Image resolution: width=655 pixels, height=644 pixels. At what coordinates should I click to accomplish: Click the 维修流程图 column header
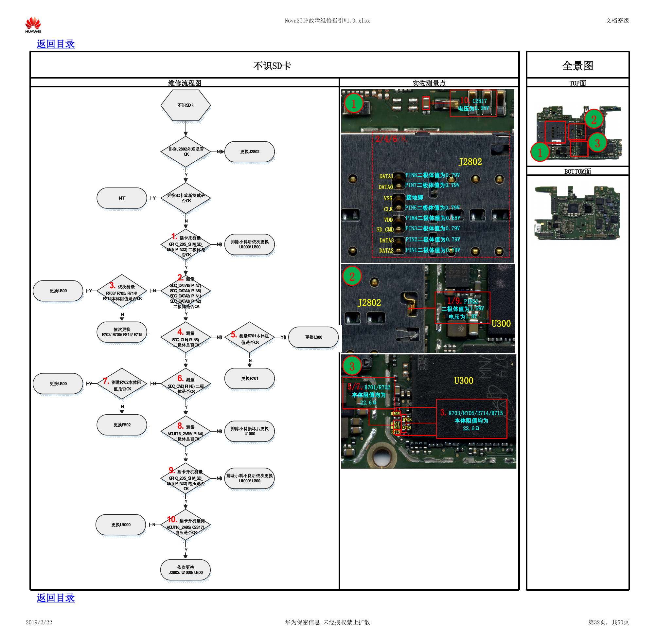click(185, 83)
